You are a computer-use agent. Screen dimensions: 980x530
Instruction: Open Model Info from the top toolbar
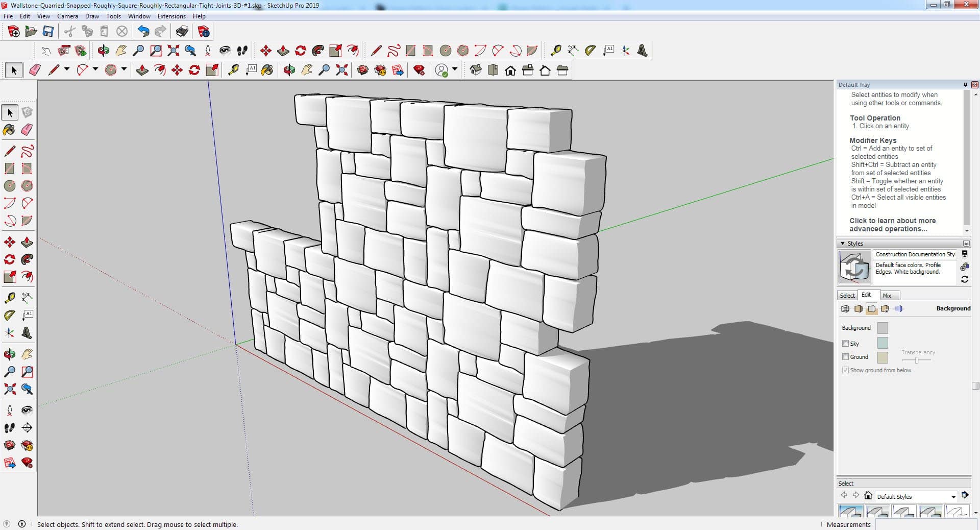coord(204,32)
